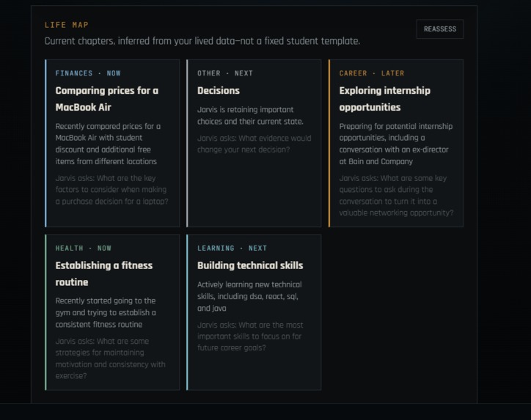
Task: Click 'Jarvis is retaining important choices' description
Action: [250, 115]
